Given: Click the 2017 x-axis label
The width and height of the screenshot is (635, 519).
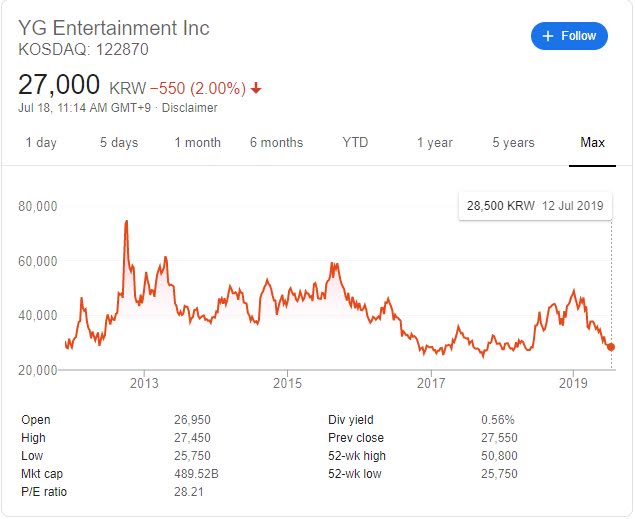Looking at the screenshot, I should click(x=431, y=383).
